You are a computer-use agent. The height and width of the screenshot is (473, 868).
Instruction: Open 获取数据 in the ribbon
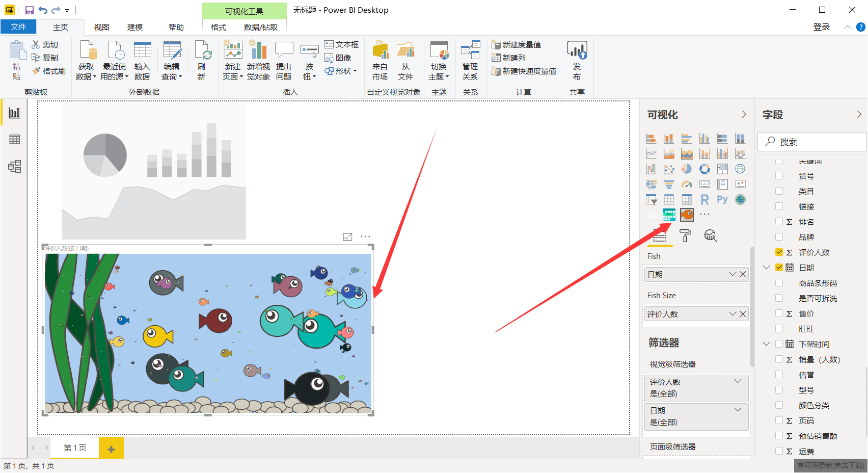[x=87, y=61]
